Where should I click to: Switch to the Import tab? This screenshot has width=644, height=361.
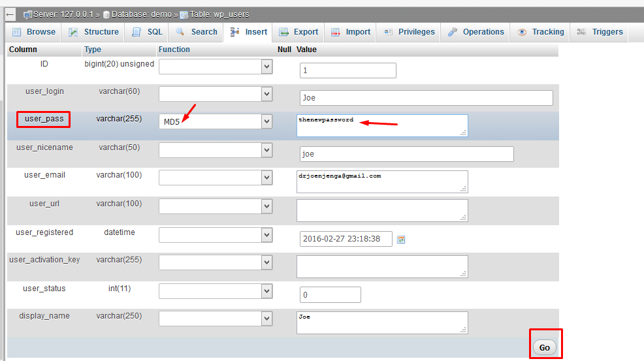coord(350,32)
